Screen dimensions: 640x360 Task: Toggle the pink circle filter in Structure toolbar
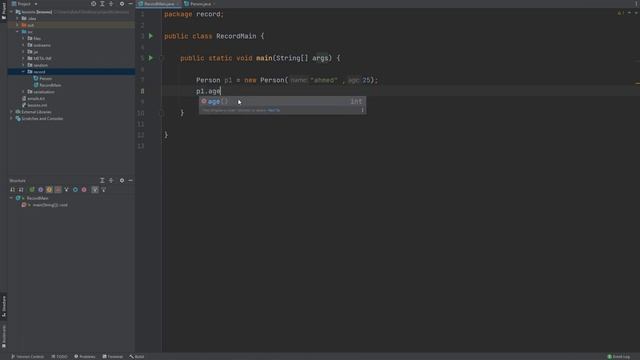(84, 189)
